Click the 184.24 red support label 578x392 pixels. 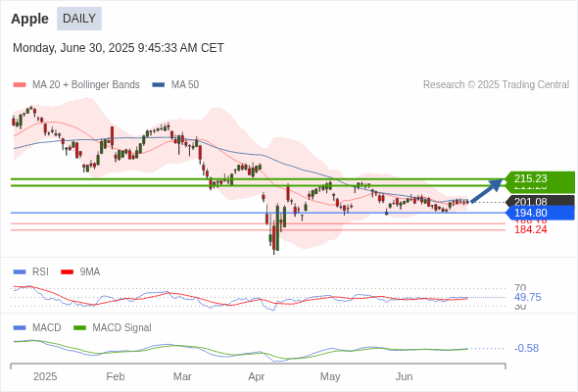pyautogui.click(x=531, y=230)
